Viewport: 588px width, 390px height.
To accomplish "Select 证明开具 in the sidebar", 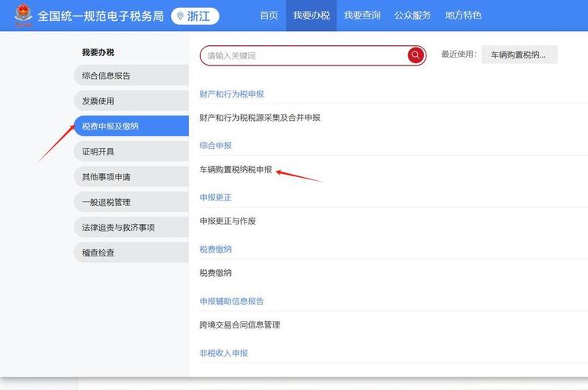I will click(x=131, y=151).
